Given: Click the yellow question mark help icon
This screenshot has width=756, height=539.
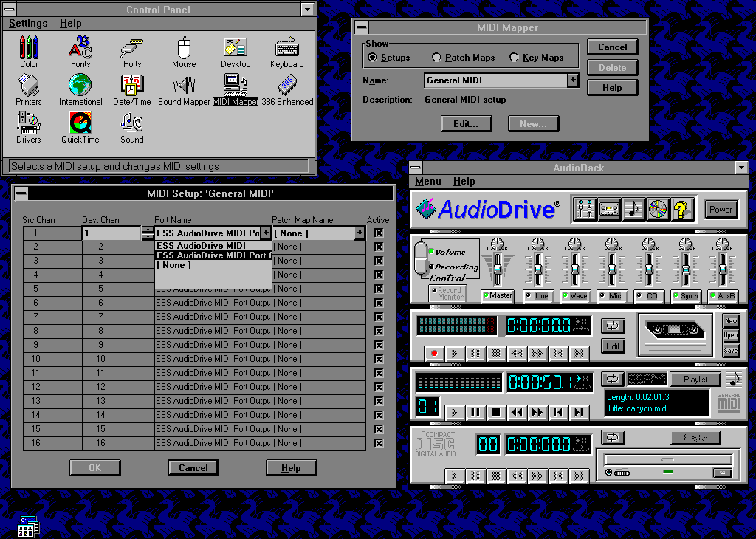Looking at the screenshot, I should pyautogui.click(x=682, y=210).
